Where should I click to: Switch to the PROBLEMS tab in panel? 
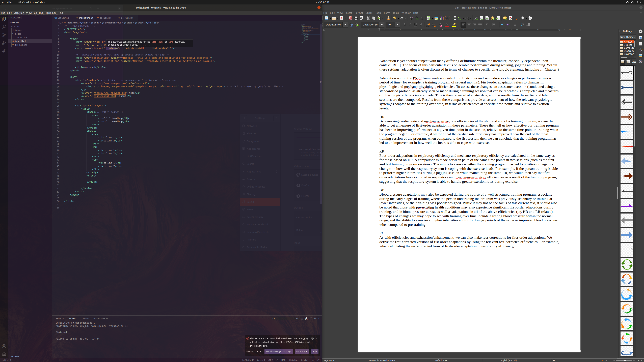pyautogui.click(x=61, y=318)
